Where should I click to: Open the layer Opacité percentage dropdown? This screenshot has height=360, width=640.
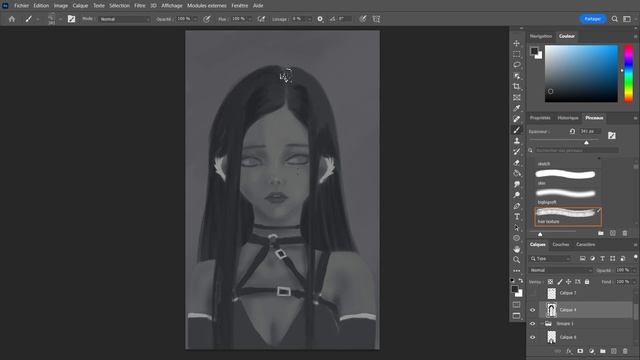(x=633, y=270)
